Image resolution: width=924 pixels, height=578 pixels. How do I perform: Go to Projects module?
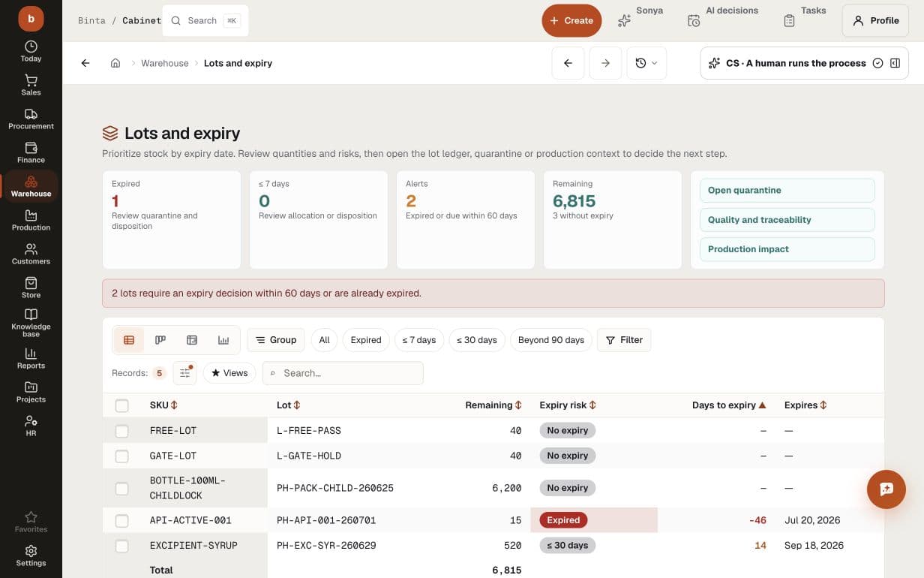point(31,392)
